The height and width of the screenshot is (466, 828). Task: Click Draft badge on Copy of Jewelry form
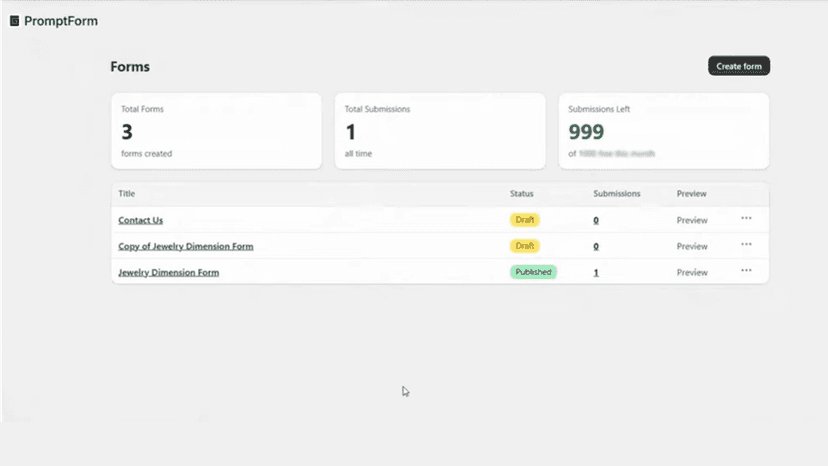pos(524,246)
